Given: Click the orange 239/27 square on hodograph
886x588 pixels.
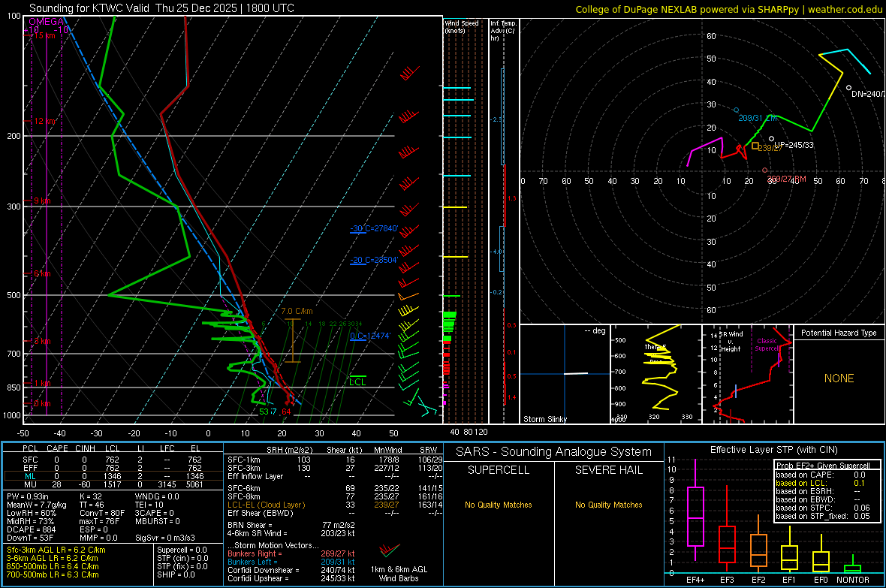Looking at the screenshot, I should point(755,146).
